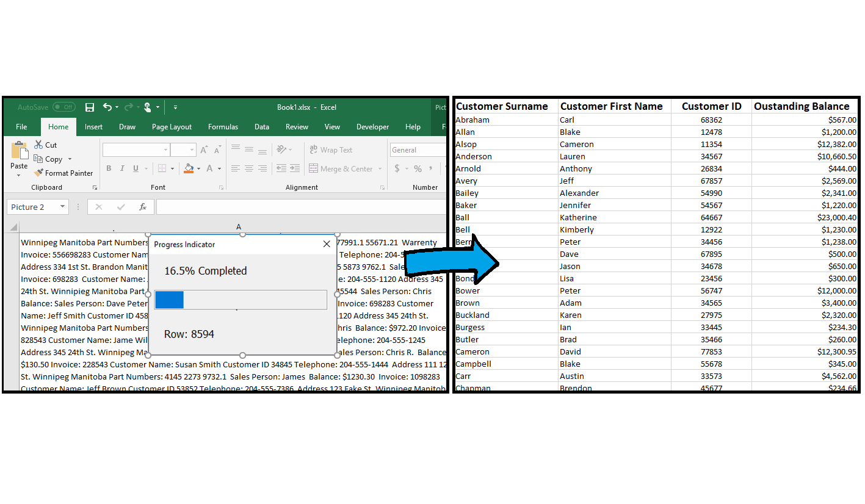Click the Cut (scissors) icon
The width and height of the screenshot is (865, 504).
40,145
